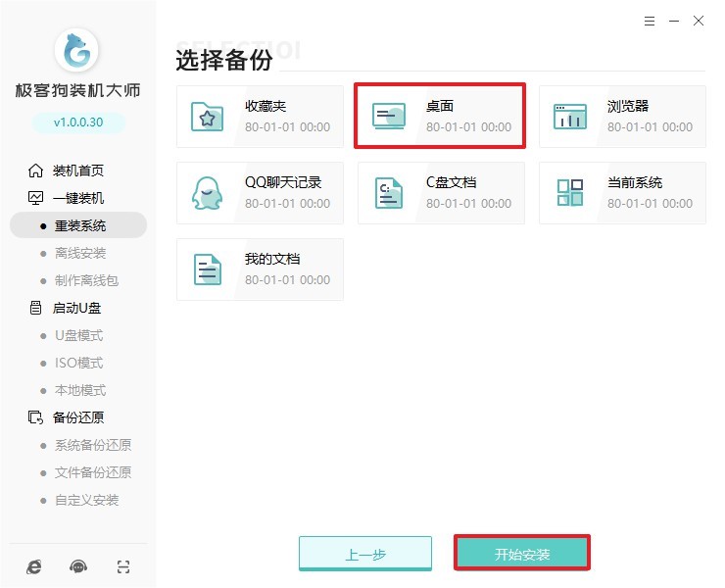Select 重装系统 in the sidebar

click(x=78, y=225)
